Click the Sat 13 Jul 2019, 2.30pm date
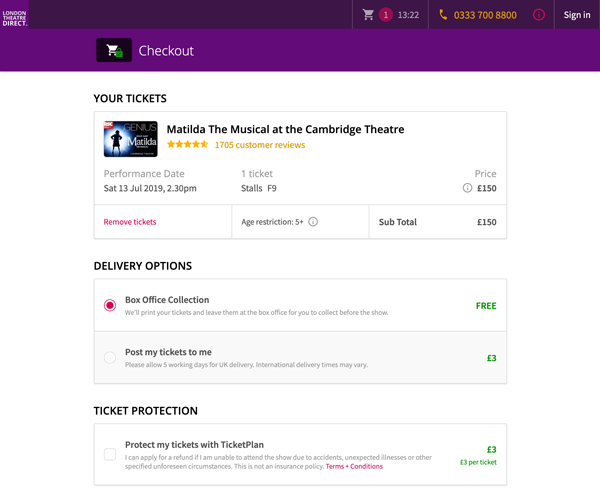Viewport: 600px width, 494px height. click(150, 188)
